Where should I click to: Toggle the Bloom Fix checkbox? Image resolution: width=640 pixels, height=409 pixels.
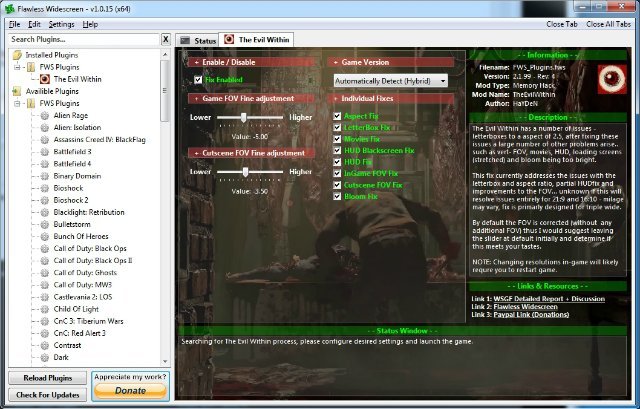pyautogui.click(x=337, y=196)
